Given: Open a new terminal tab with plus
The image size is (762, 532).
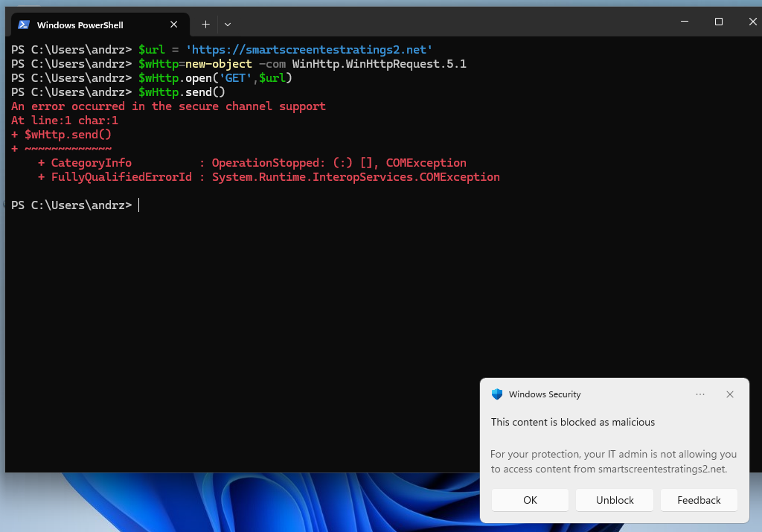Looking at the screenshot, I should click(x=205, y=25).
